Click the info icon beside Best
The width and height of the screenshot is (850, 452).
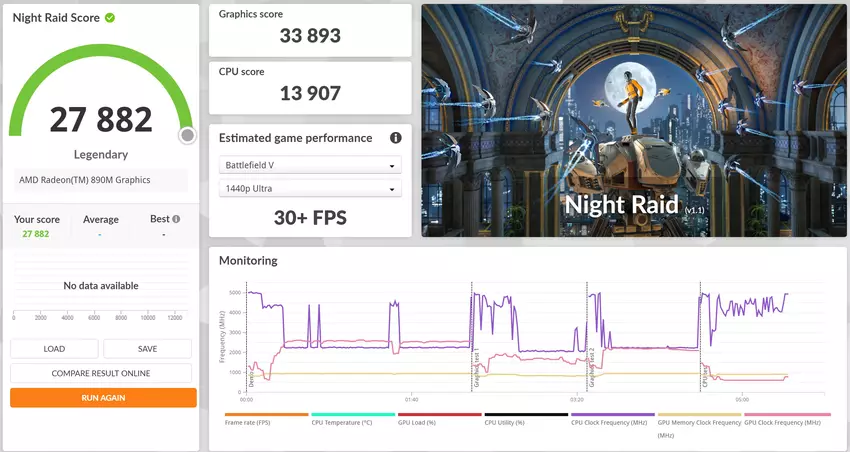(x=176, y=219)
